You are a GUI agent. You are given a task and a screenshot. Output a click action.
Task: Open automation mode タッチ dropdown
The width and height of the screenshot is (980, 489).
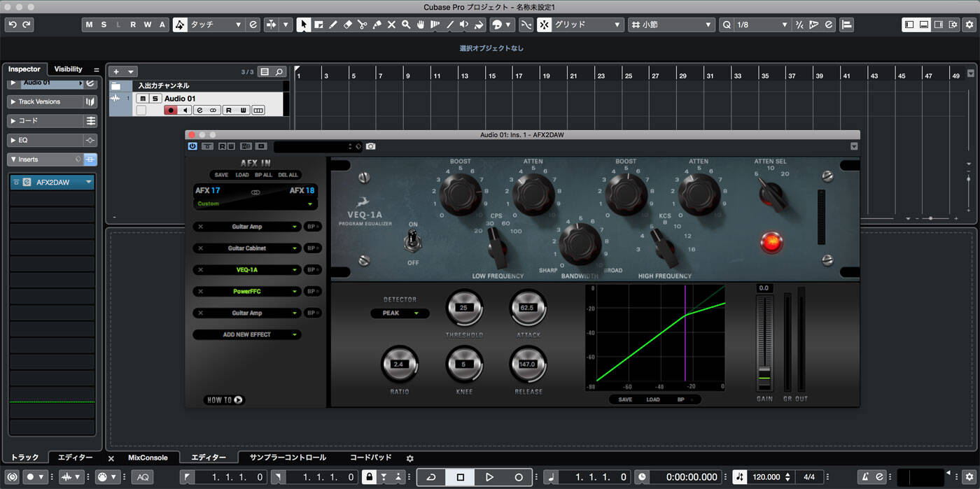click(216, 24)
